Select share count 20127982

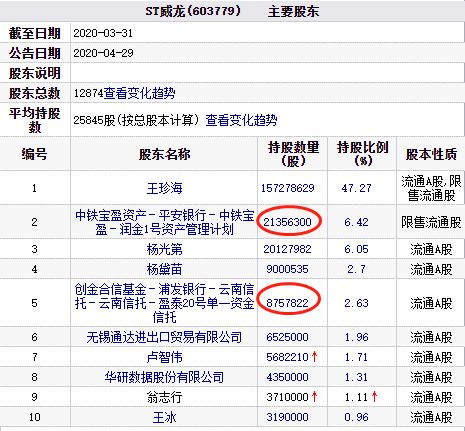click(x=287, y=249)
